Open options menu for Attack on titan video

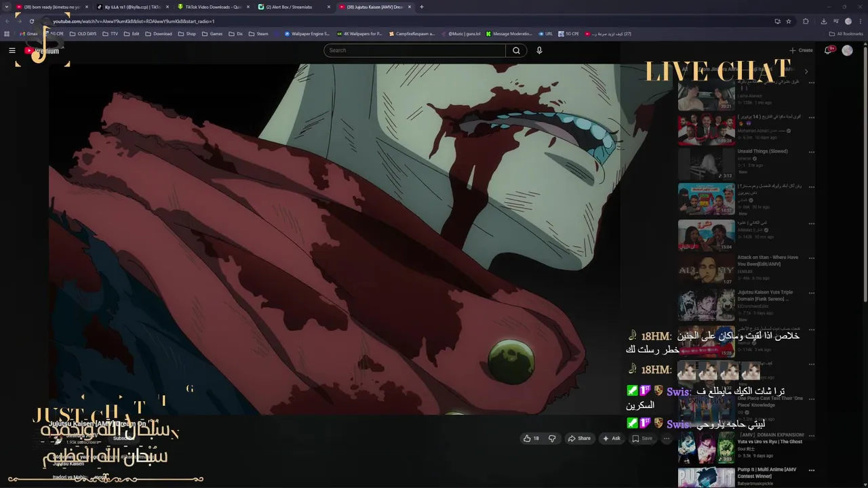811,258
